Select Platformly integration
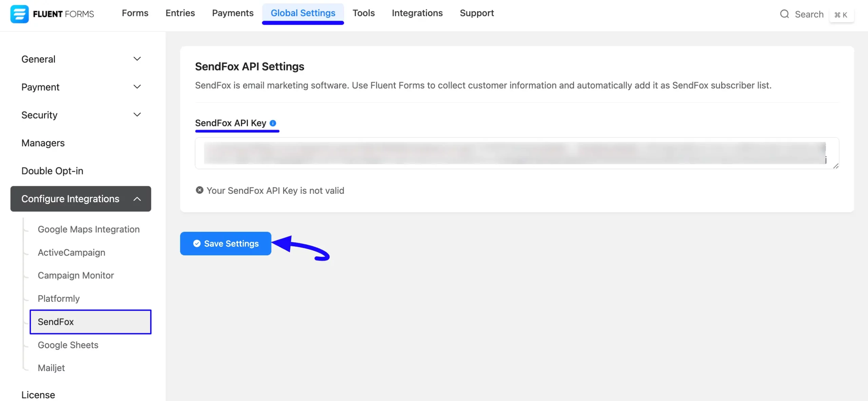868x401 pixels. click(x=59, y=299)
